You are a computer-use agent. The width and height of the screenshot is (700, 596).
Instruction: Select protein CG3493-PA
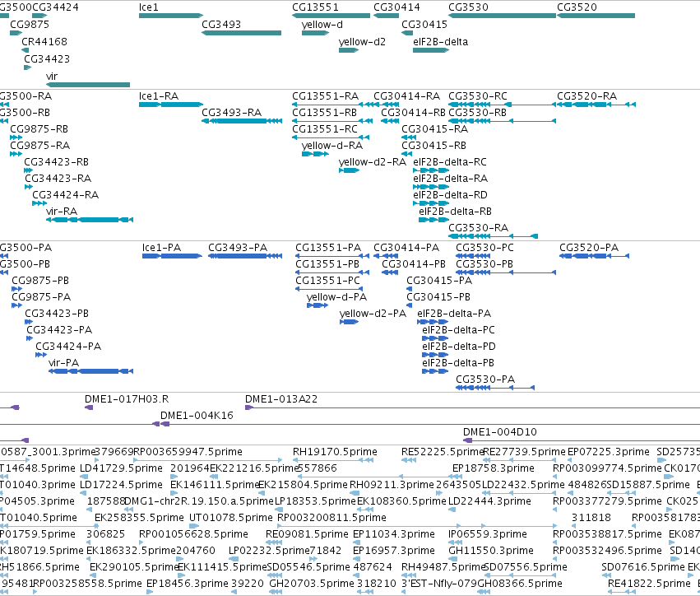tap(238, 248)
